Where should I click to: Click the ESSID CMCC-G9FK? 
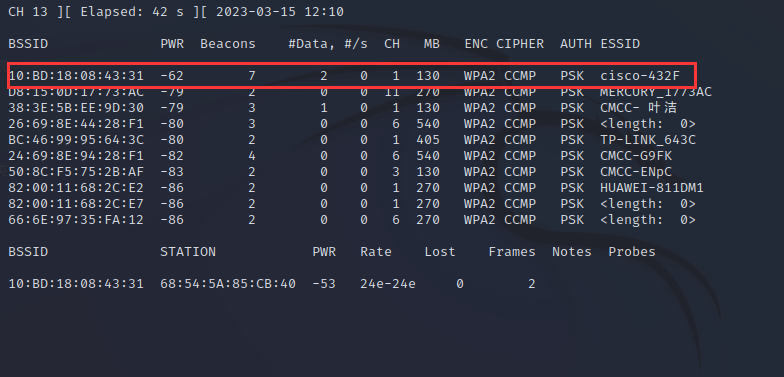tap(636, 156)
